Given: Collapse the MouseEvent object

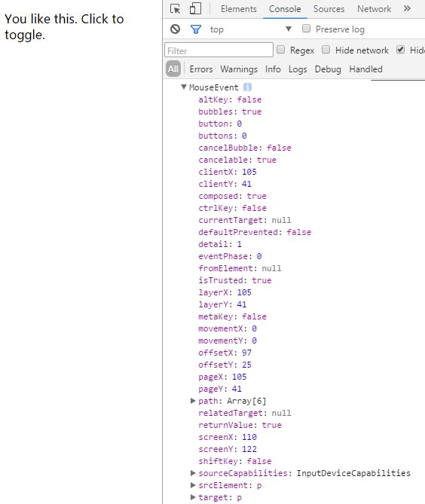Looking at the screenshot, I should (x=184, y=87).
